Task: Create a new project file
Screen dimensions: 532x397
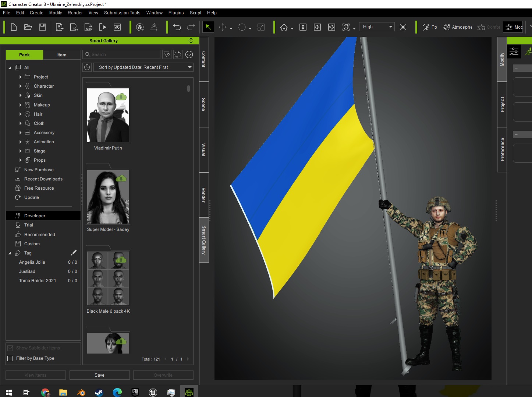Action: 14,27
